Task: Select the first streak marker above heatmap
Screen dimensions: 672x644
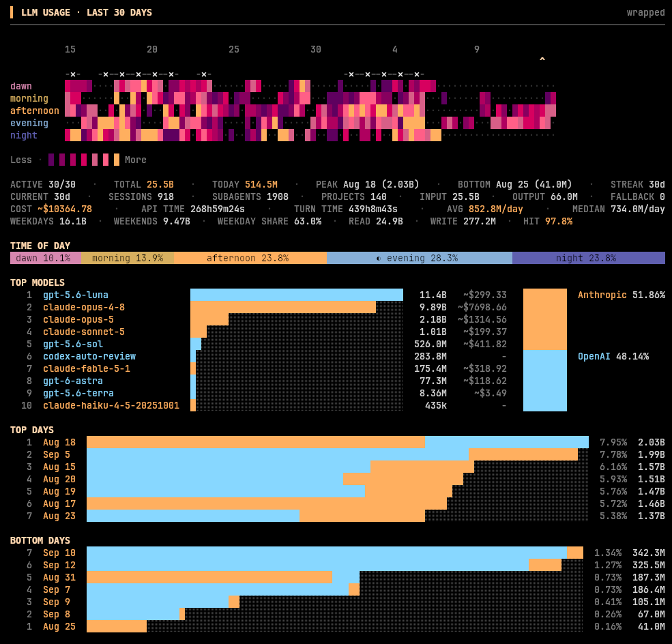Action: tap(73, 74)
